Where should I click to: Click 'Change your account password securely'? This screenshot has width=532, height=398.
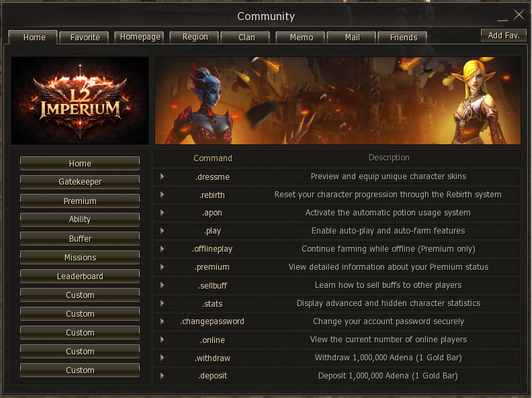388,321
